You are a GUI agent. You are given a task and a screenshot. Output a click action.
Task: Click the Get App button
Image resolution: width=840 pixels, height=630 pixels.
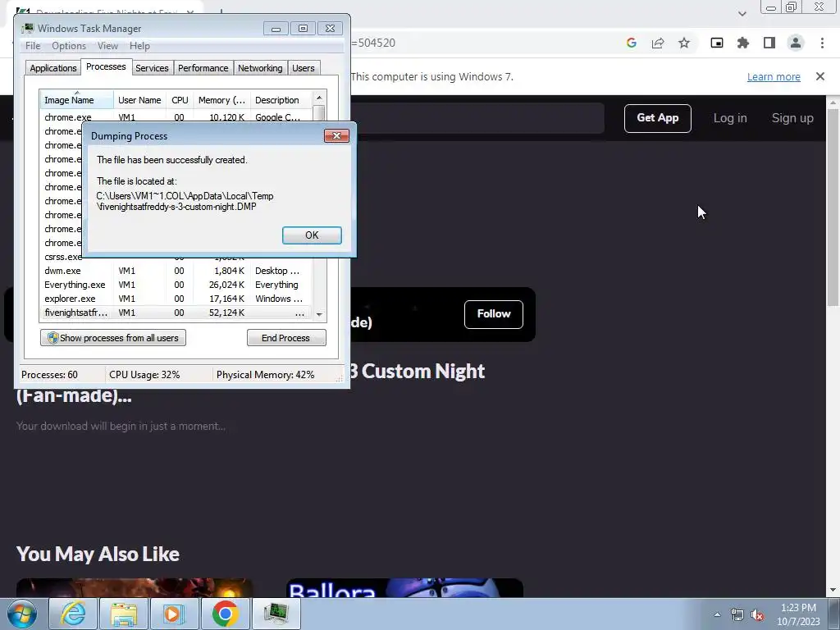(x=657, y=118)
